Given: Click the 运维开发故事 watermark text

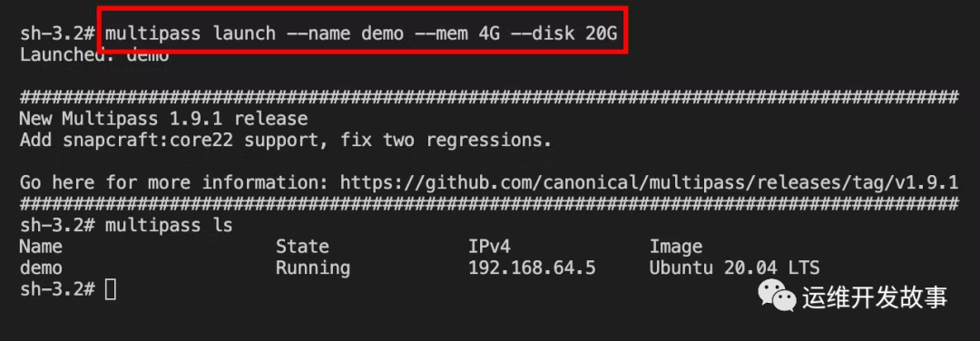Looking at the screenshot, I should [875, 296].
